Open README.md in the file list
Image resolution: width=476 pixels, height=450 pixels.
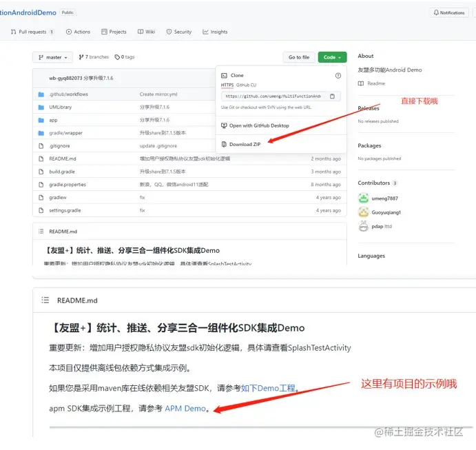tap(63, 158)
